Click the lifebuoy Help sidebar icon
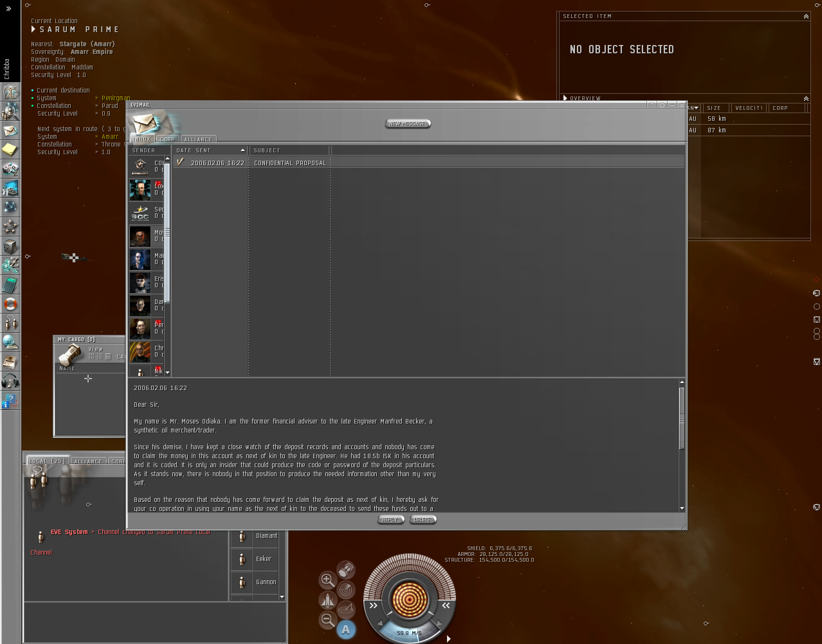 pos(10,303)
